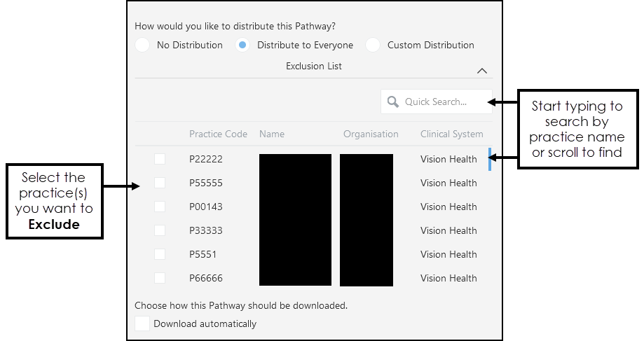
Task: Select the No Distribution radio option
Action: pyautogui.click(x=142, y=46)
